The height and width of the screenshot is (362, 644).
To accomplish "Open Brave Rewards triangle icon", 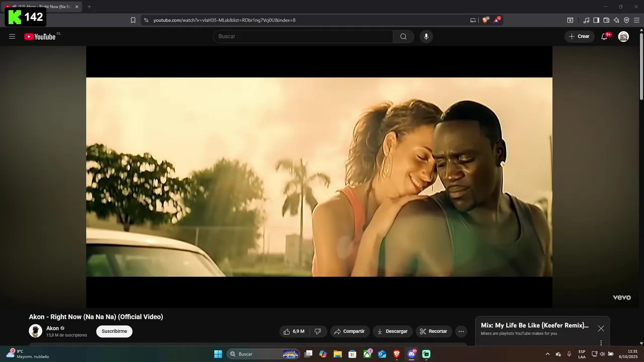I will [x=497, y=20].
